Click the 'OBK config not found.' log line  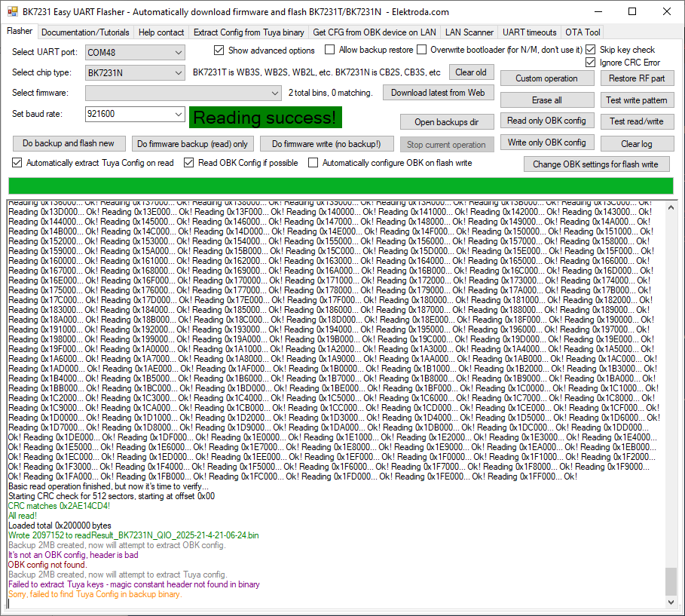(x=47, y=565)
